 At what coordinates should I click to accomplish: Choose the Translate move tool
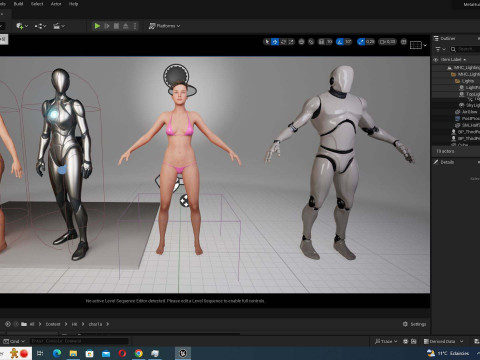point(275,42)
